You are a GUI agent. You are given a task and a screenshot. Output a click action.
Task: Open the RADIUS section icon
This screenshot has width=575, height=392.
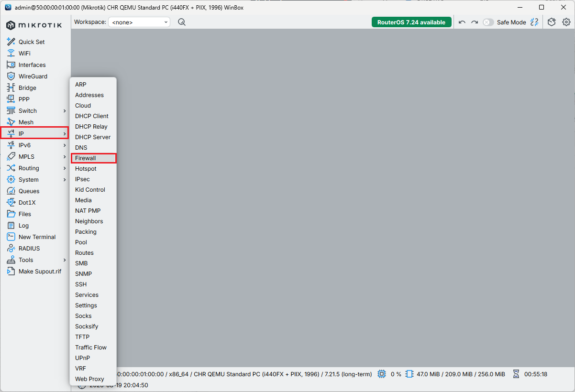click(11, 248)
